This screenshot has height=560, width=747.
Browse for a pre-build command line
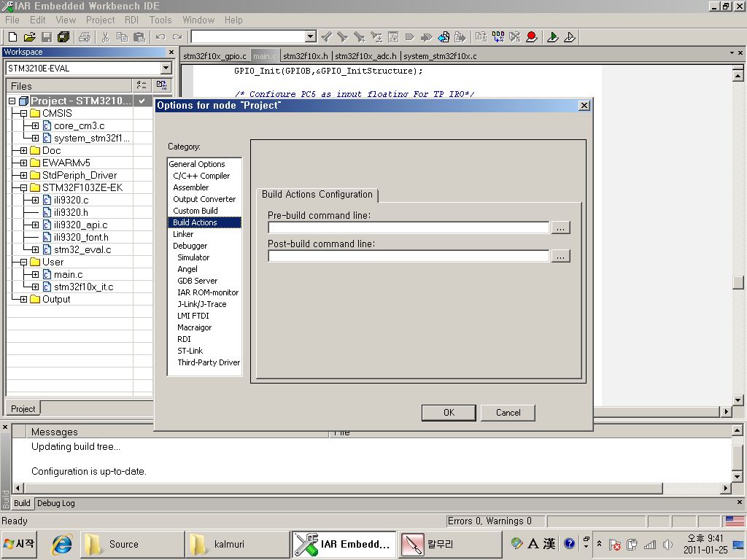point(561,228)
